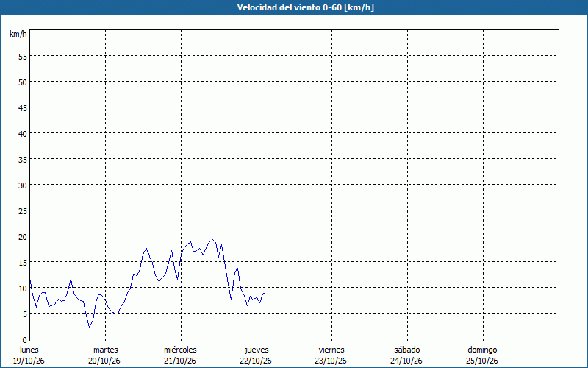Click the '25' y-axis value
Image resolution: width=588 pixels, height=368 pixels.
[23, 211]
